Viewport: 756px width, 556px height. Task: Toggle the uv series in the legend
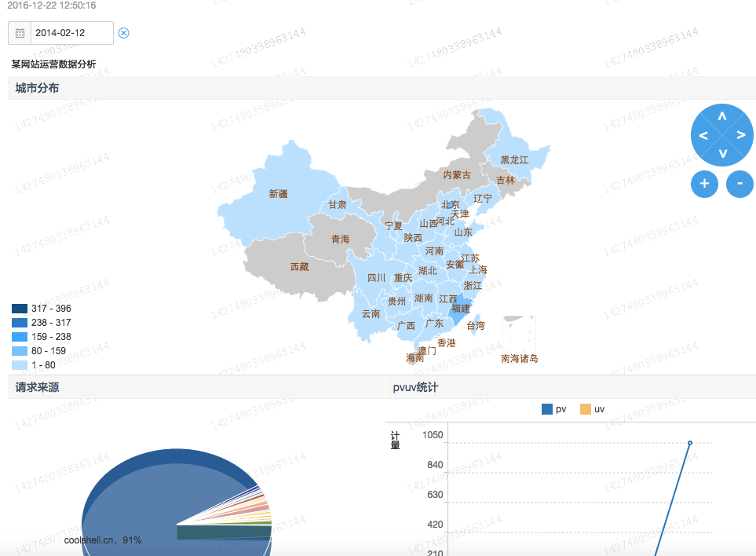592,409
